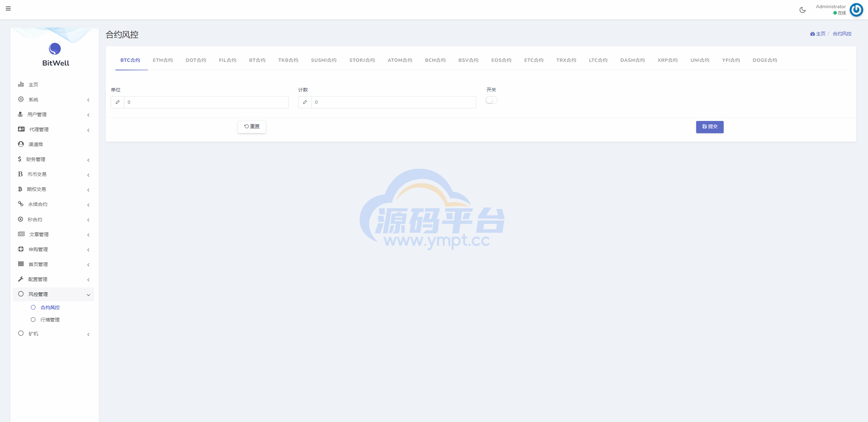Image resolution: width=868 pixels, height=422 pixels.
Task: Click the breadcrumb dashboard icon
Action: tap(812, 34)
